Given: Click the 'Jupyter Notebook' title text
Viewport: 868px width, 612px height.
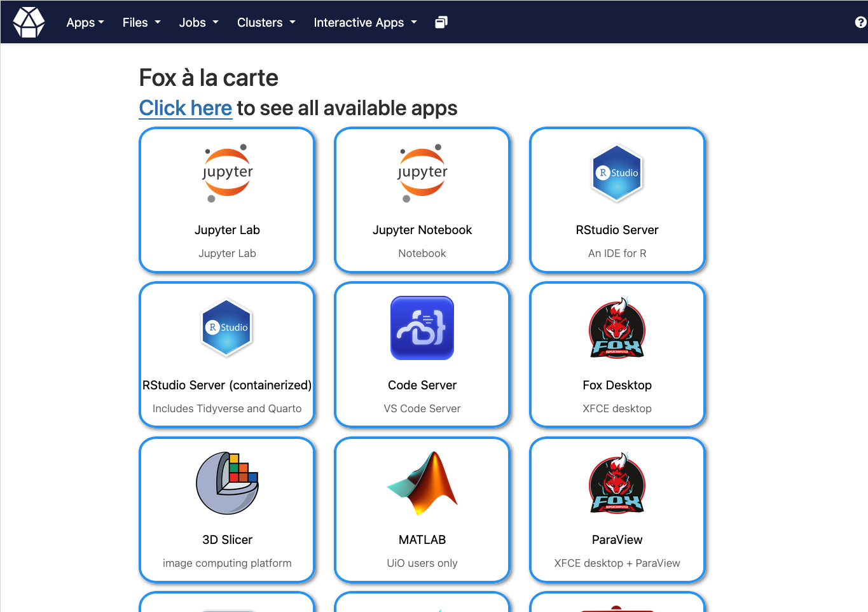Looking at the screenshot, I should point(422,230).
